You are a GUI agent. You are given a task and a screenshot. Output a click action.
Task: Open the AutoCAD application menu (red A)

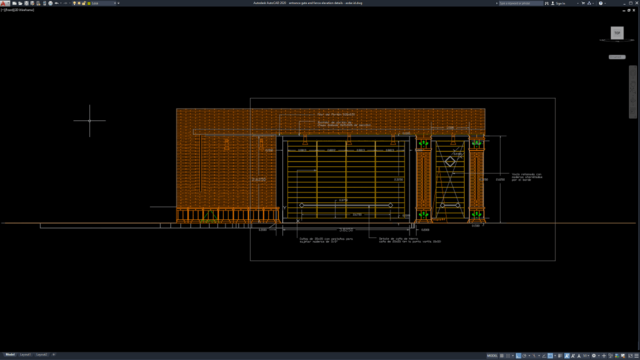[4, 3]
